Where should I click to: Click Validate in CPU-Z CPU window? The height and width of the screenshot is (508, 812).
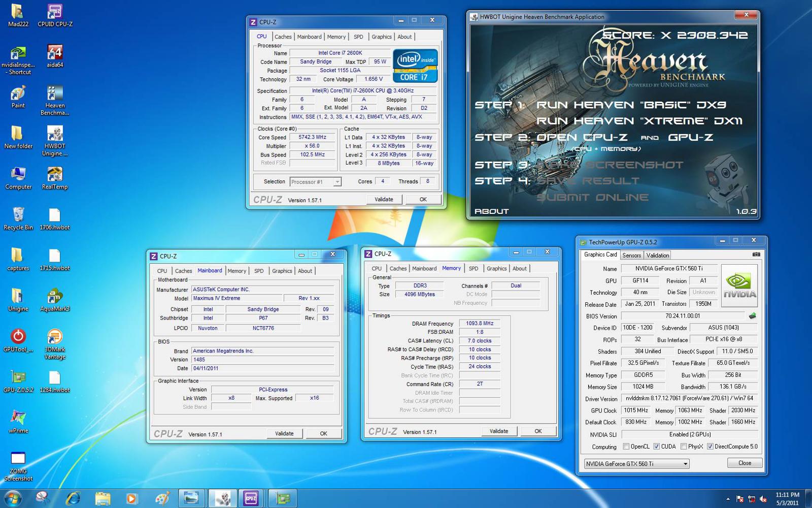[384, 199]
